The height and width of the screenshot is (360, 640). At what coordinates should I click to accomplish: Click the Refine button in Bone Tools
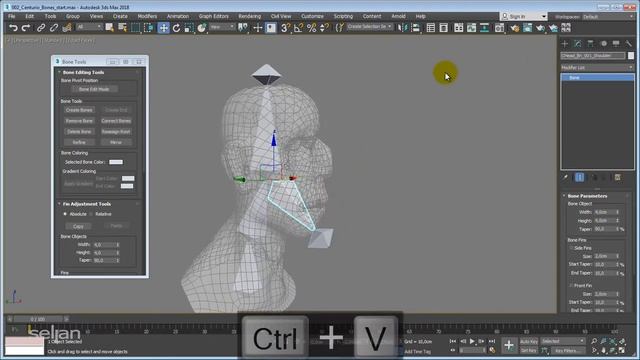pyautogui.click(x=79, y=142)
